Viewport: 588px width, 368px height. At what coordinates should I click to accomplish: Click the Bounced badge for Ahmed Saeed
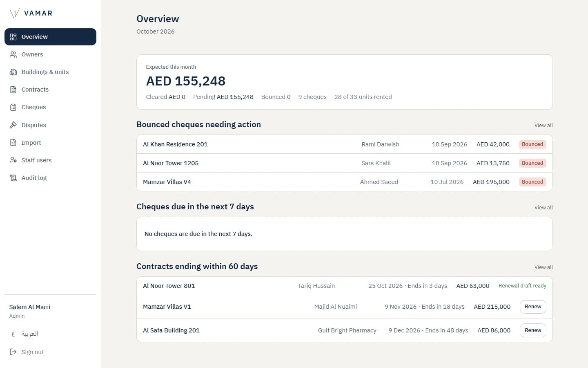pyautogui.click(x=532, y=182)
